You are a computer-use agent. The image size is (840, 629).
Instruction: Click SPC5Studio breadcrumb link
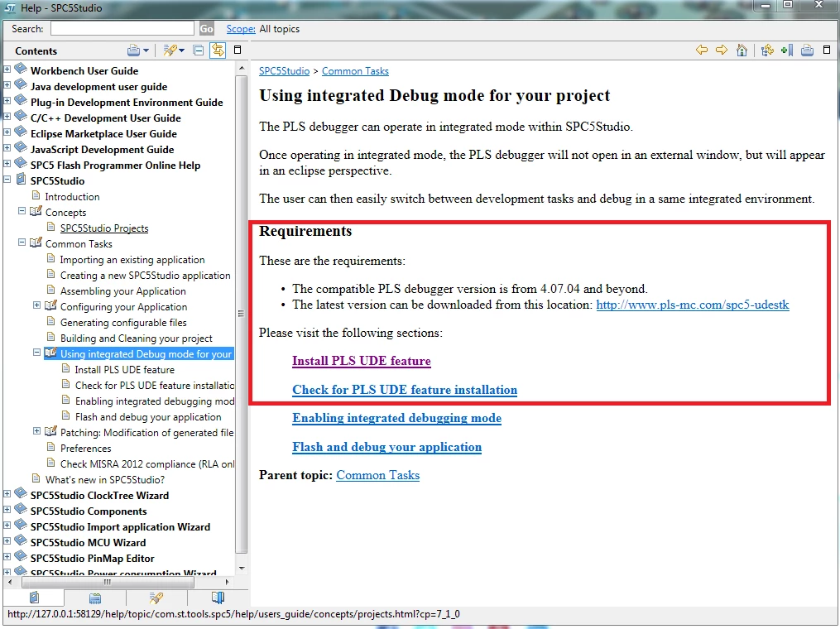285,70
